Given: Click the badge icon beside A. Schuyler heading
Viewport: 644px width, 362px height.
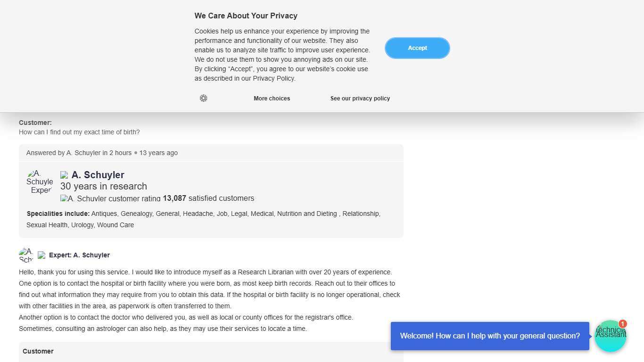Looking at the screenshot, I should [64, 175].
